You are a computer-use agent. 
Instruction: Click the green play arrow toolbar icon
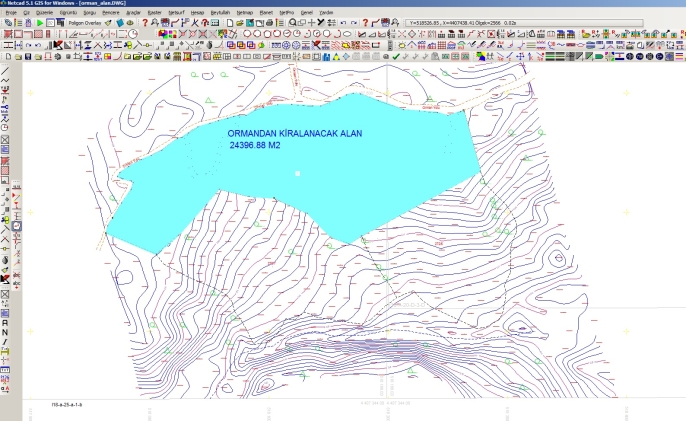pyautogui.click(x=39, y=22)
